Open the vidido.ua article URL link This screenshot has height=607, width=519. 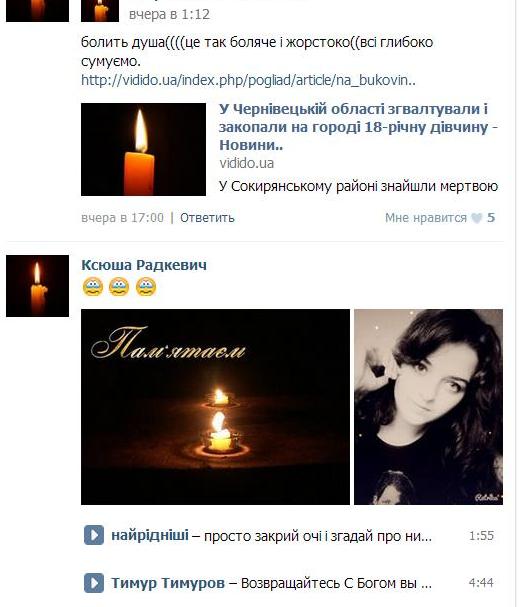(248, 80)
